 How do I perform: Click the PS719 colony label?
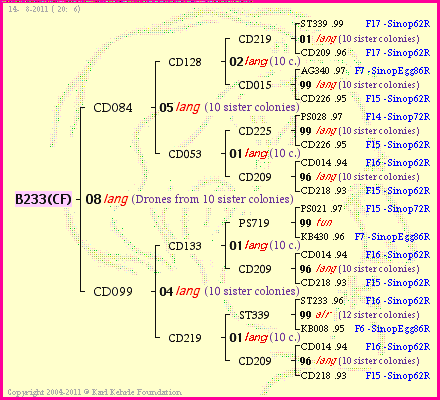click(254, 223)
